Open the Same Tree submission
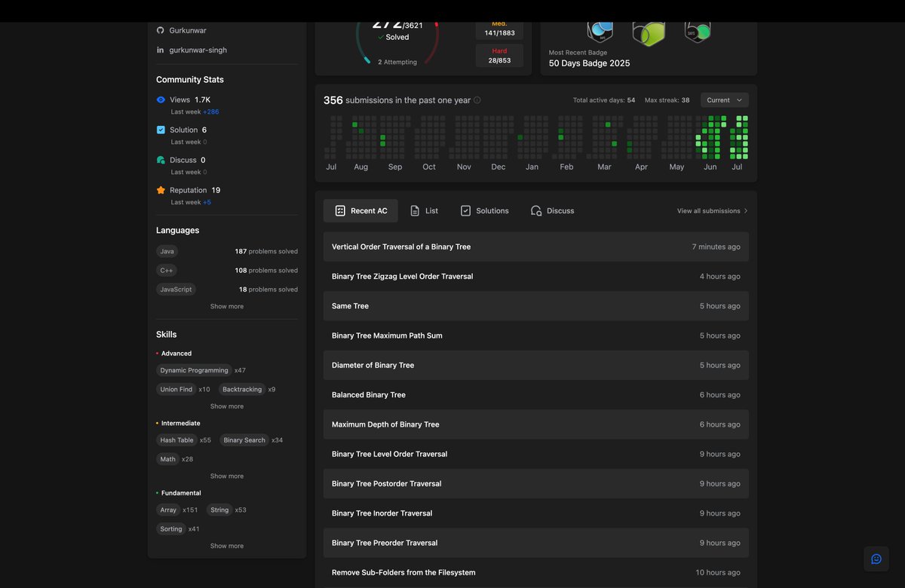The image size is (905, 588). pos(536,306)
